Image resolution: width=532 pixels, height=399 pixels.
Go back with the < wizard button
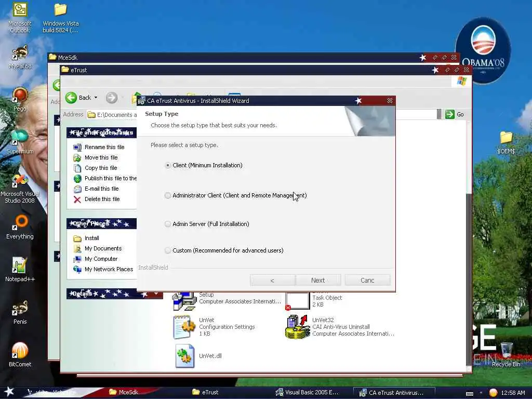tap(272, 280)
